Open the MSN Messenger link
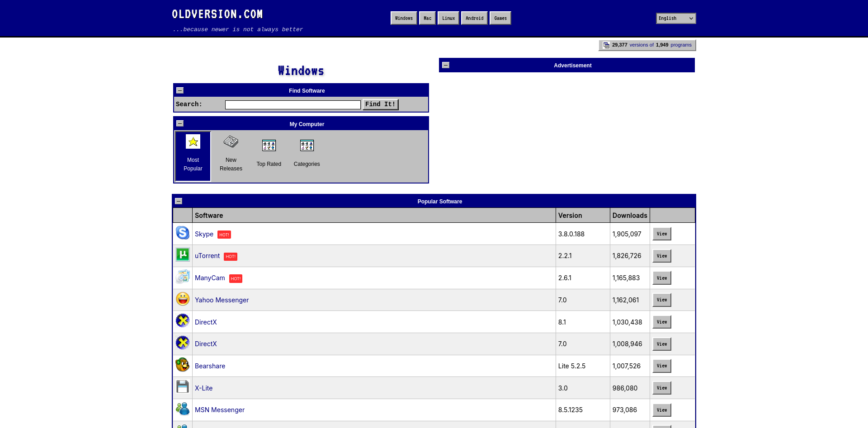 220,410
